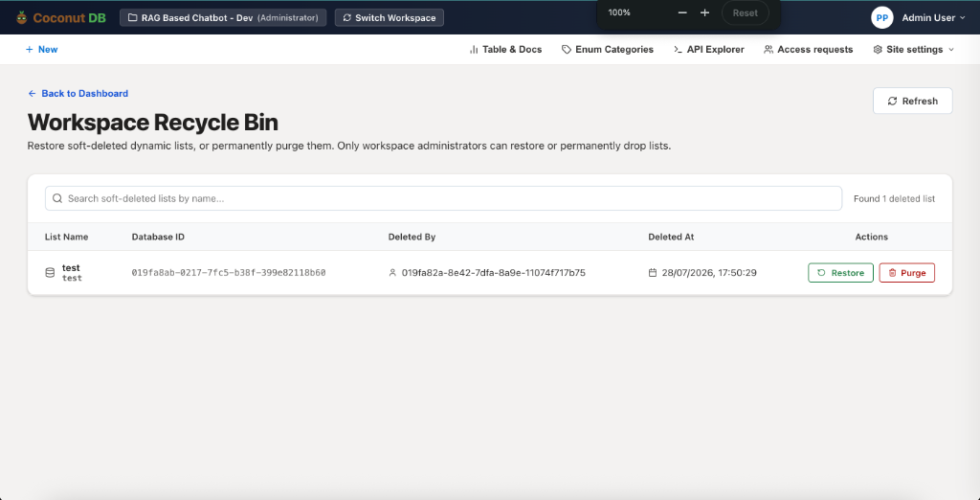
Task: Open the Access requests menu
Action: tap(808, 50)
